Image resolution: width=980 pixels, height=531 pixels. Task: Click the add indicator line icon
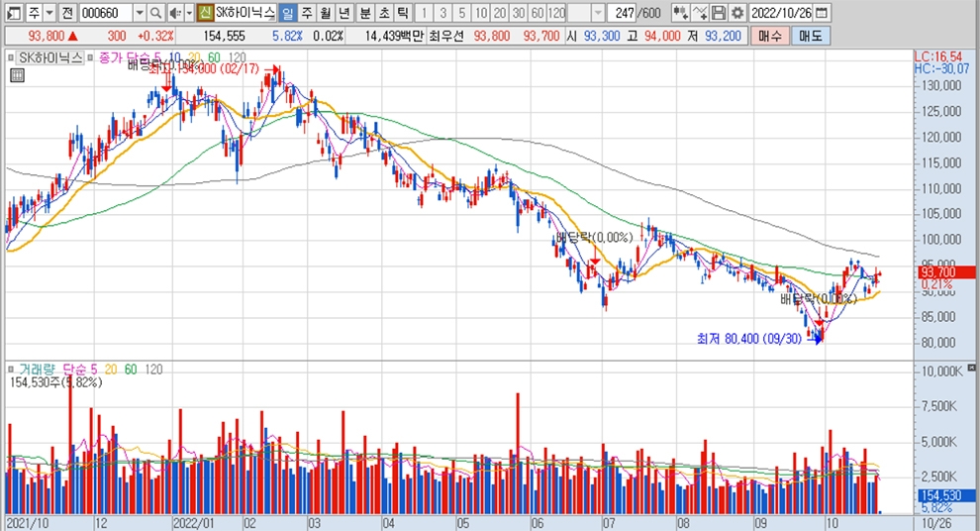click(x=700, y=13)
